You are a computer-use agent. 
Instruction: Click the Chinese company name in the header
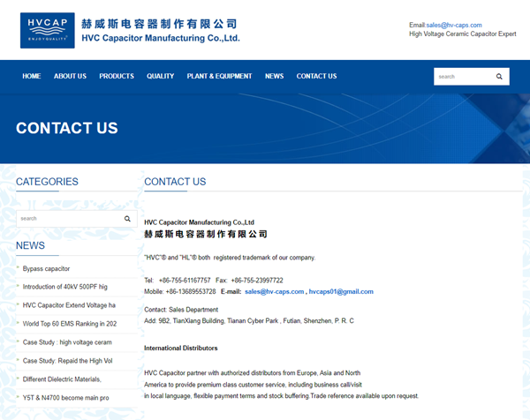click(x=159, y=24)
